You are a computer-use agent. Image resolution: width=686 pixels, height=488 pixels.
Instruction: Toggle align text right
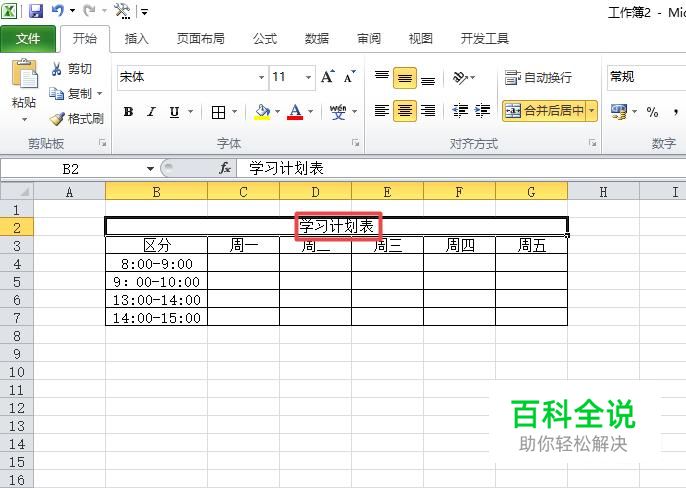click(428, 111)
